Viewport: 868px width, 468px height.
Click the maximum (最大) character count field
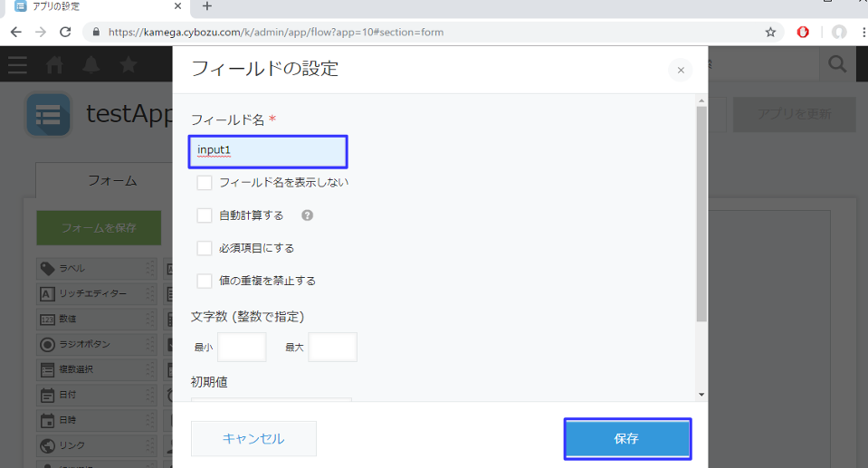coord(333,348)
